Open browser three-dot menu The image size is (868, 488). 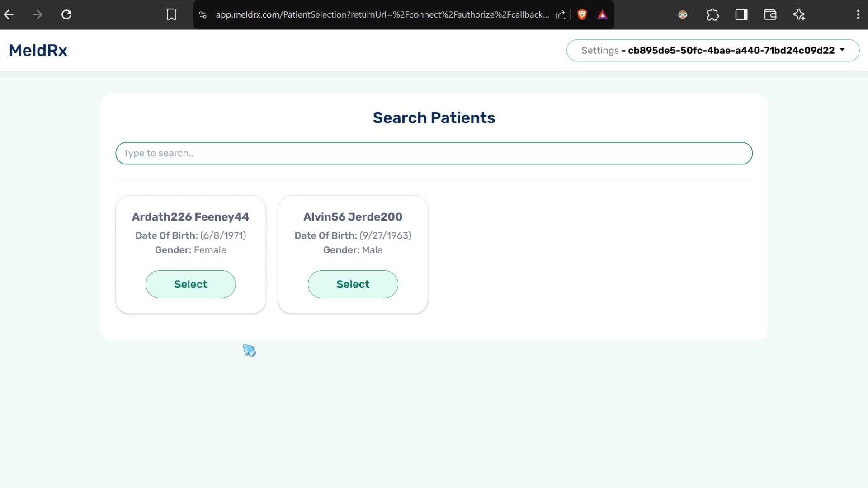pos(858,15)
